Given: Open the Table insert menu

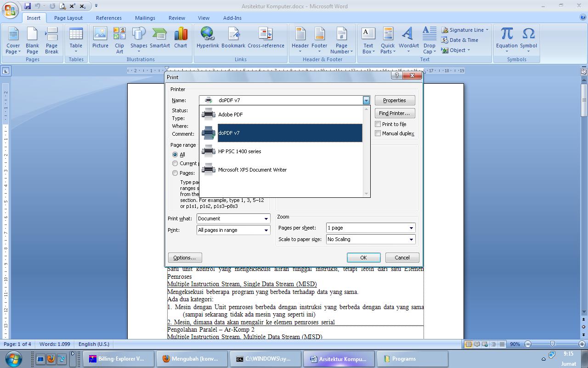Looking at the screenshot, I should (x=76, y=40).
